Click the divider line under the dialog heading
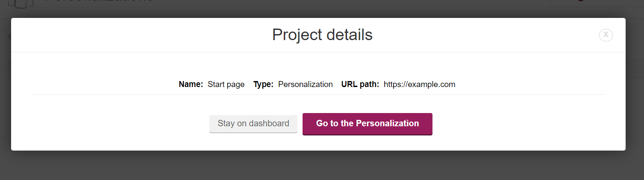Viewport: 644px width, 180px height. 318,52
